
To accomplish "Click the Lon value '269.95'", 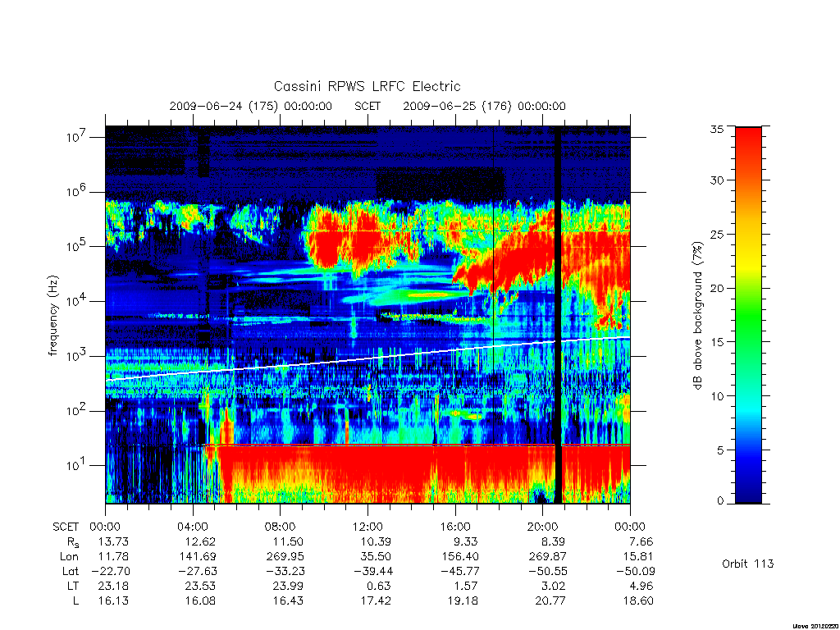I will pos(285,557).
